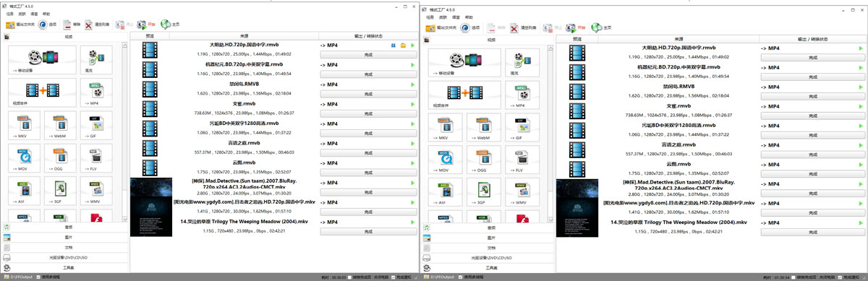Choose -> WebM format tile, left window
This screenshot has width=868, height=281.
pyautogui.click(x=60, y=126)
